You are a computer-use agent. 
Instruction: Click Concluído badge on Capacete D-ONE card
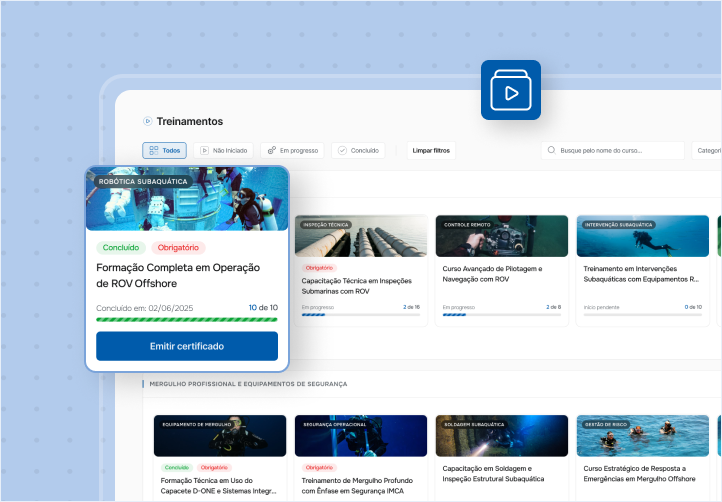(x=177, y=468)
